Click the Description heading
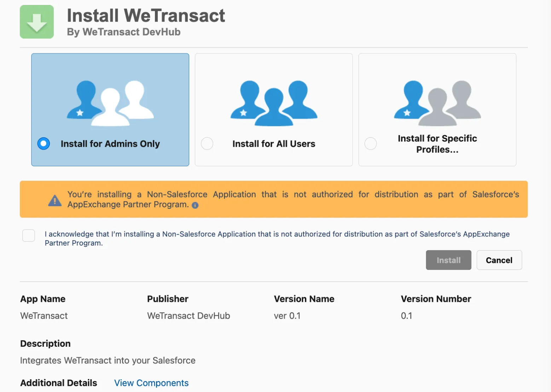 coord(45,344)
